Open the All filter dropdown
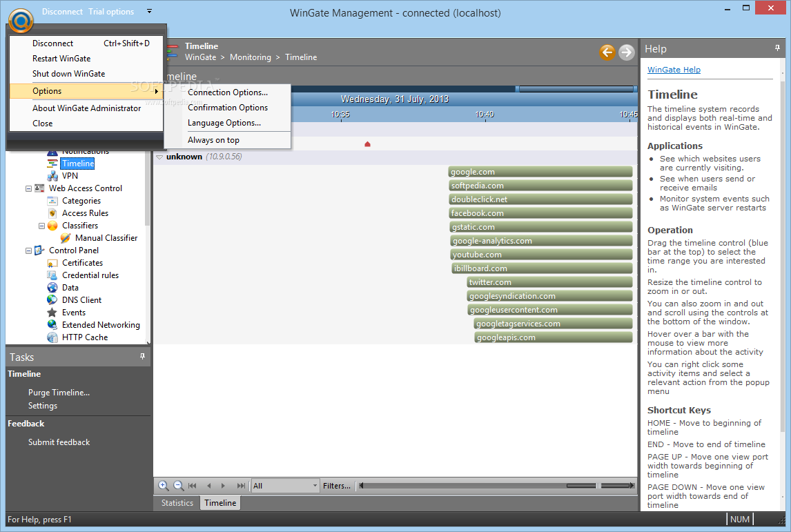Image resolution: width=791 pixels, height=532 pixels. point(315,486)
